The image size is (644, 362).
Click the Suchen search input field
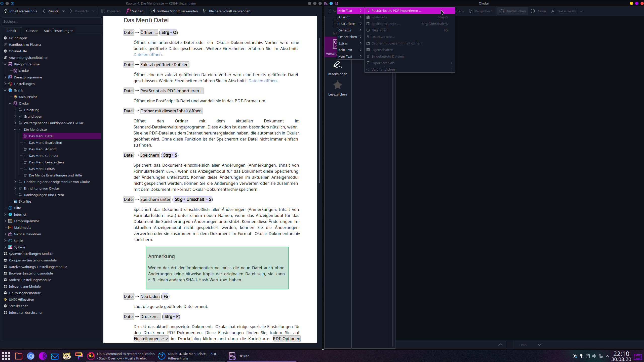52,21
